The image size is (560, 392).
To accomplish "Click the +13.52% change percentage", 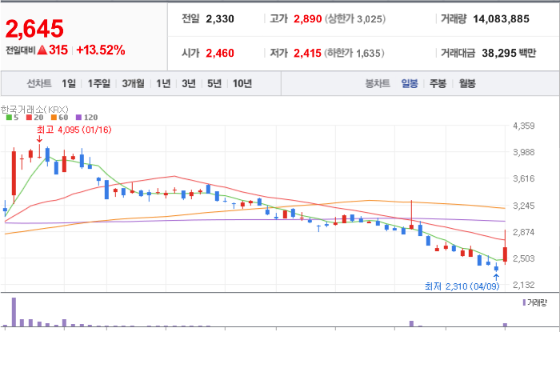I will click(x=101, y=50).
